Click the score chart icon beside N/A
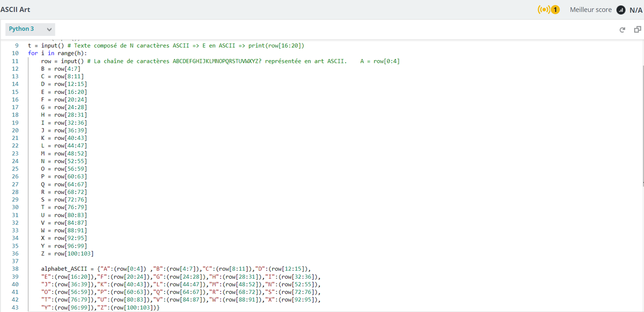Viewport: 644px width, 312px height. pyautogui.click(x=620, y=10)
